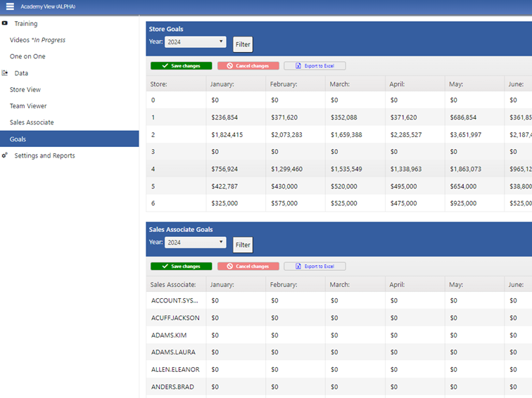Select the $1,535,549 March cell
Image resolution: width=532 pixels, height=398 pixels.
355,169
